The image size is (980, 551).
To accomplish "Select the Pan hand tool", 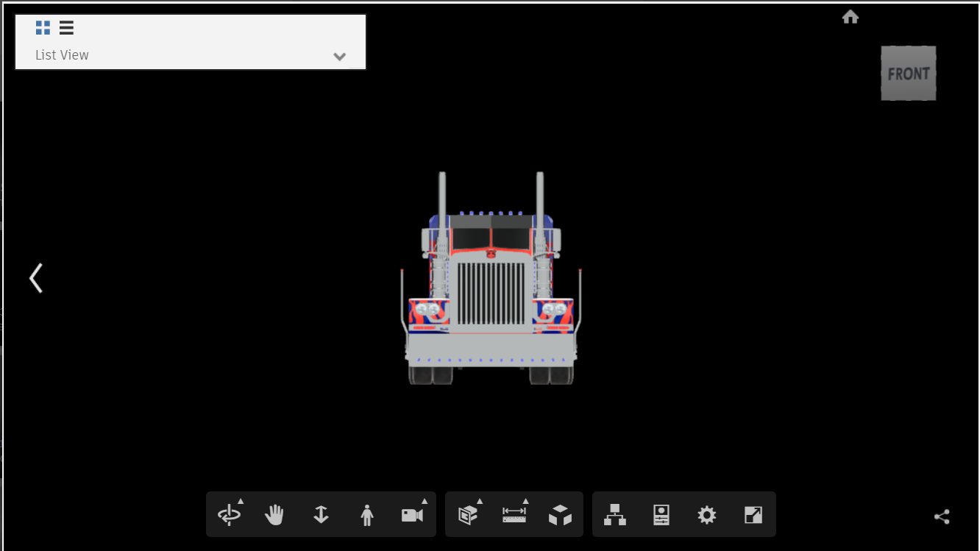I will tap(274, 515).
